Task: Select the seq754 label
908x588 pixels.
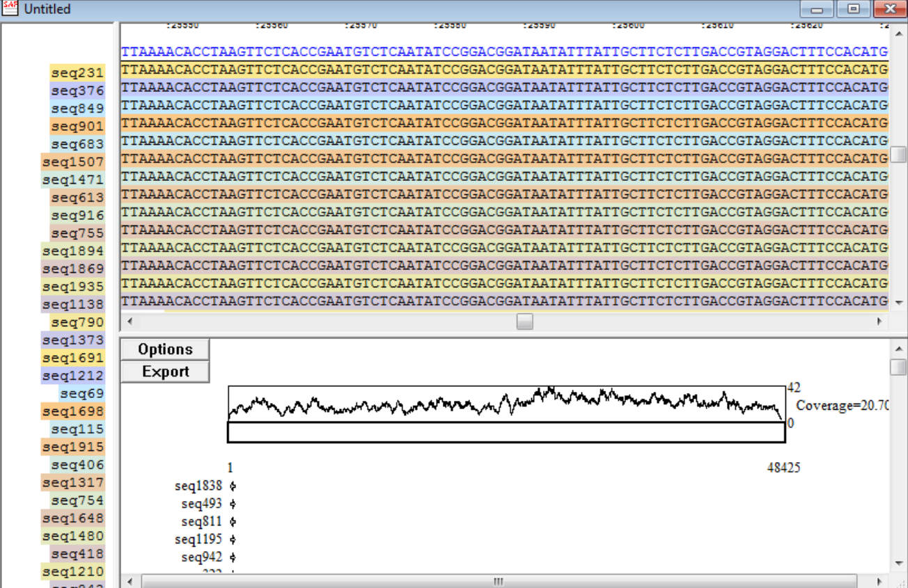Action: [x=77, y=500]
